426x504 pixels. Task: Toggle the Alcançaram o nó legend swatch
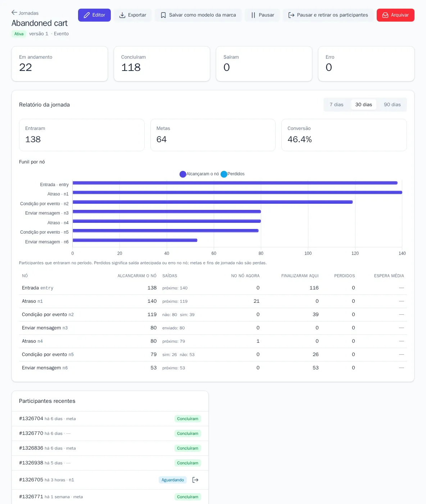pyautogui.click(x=183, y=174)
